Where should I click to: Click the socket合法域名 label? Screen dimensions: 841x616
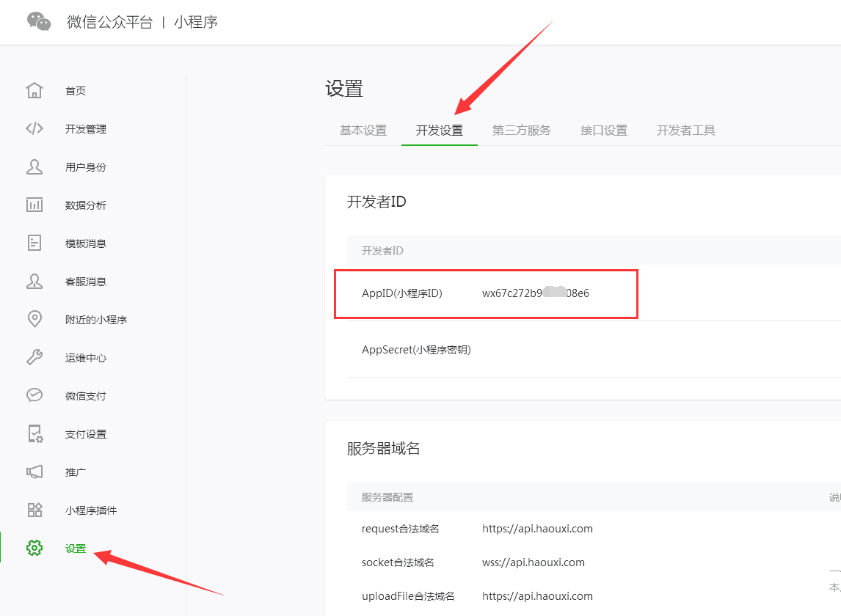(398, 562)
